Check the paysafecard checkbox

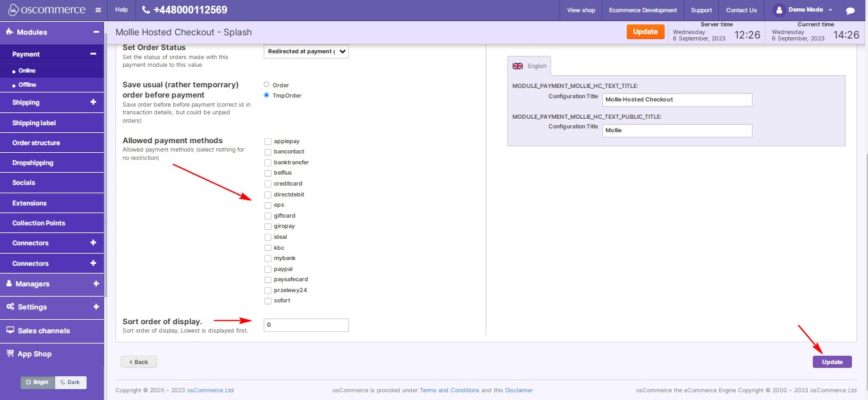coord(268,280)
